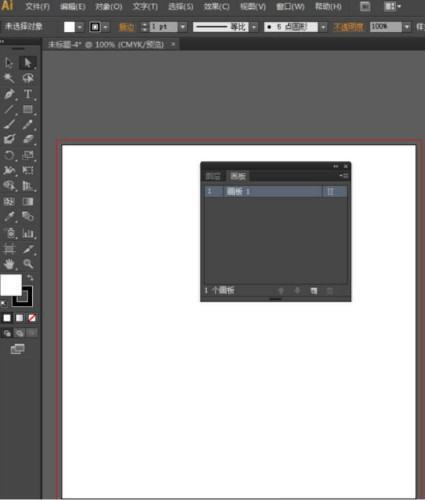Screen dimensions: 425x500
Task: Swap fill and stroke arrows
Action: [x=30, y=277]
